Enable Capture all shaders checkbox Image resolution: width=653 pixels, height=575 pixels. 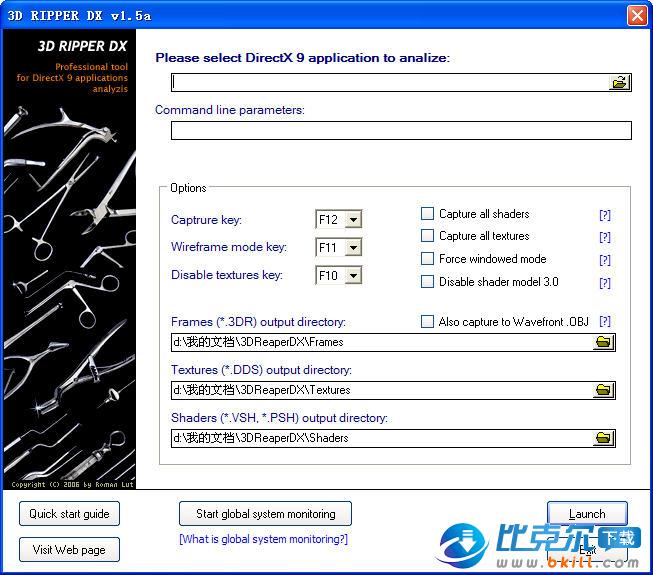click(x=428, y=214)
